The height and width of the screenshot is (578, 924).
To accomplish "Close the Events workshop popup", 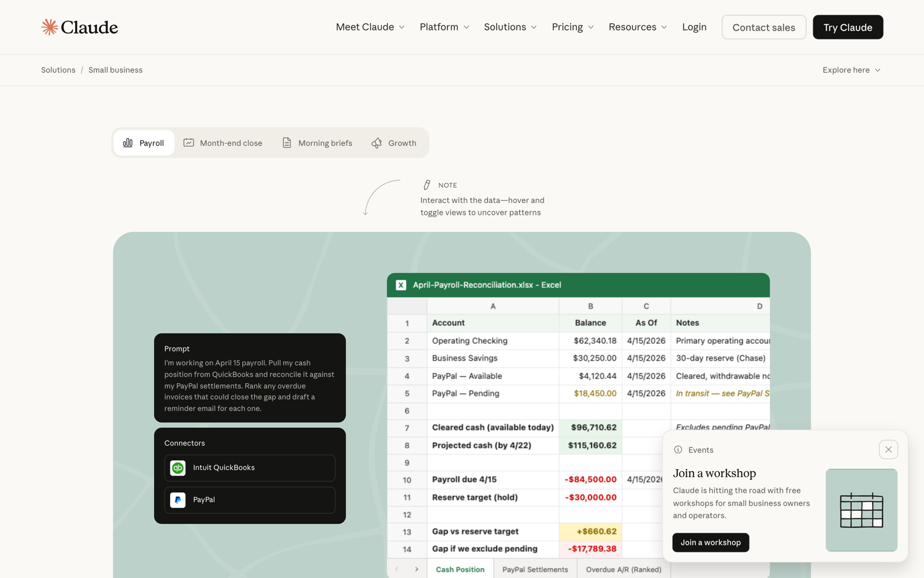I will pos(888,450).
